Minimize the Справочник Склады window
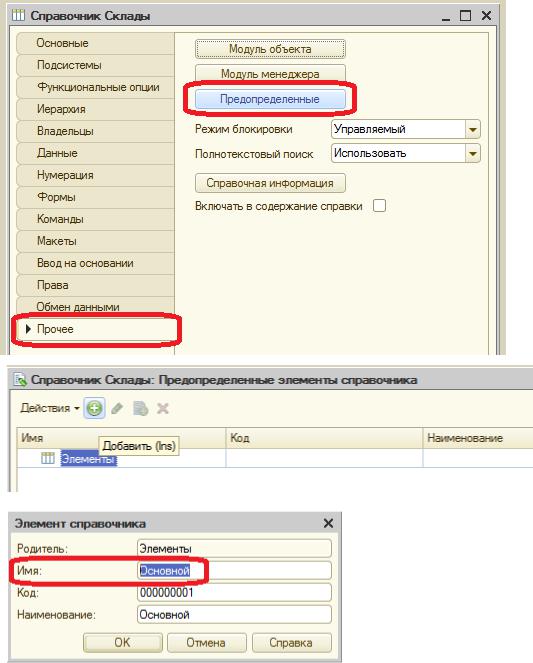Viewport: 533px width, 663px height. click(446, 17)
